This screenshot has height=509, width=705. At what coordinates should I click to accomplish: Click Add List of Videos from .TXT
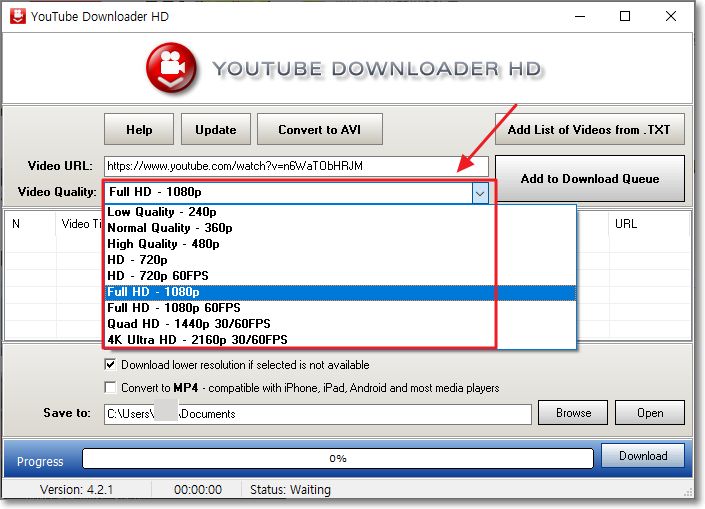coord(589,129)
